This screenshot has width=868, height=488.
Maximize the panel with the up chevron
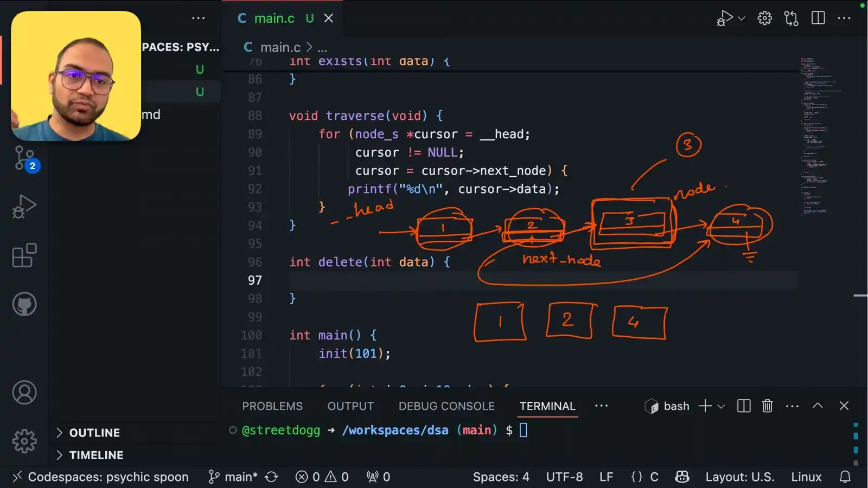click(x=818, y=406)
